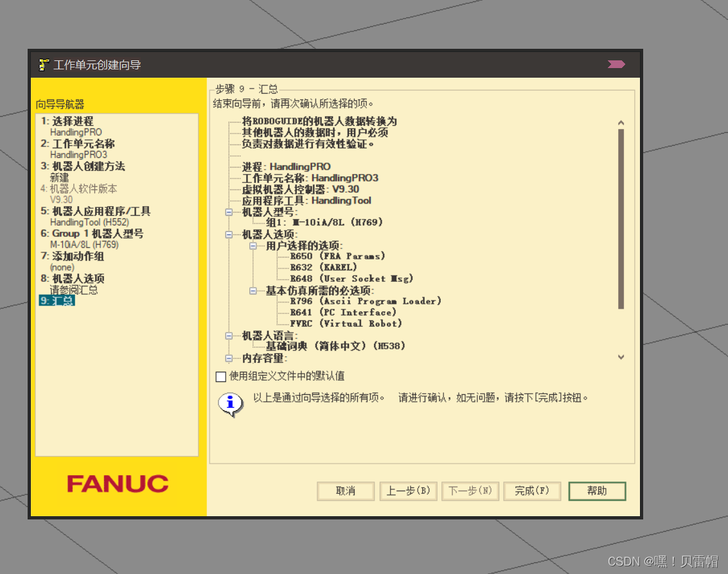
Task: Click the pink arrow icon in title bar
Action: click(x=617, y=64)
